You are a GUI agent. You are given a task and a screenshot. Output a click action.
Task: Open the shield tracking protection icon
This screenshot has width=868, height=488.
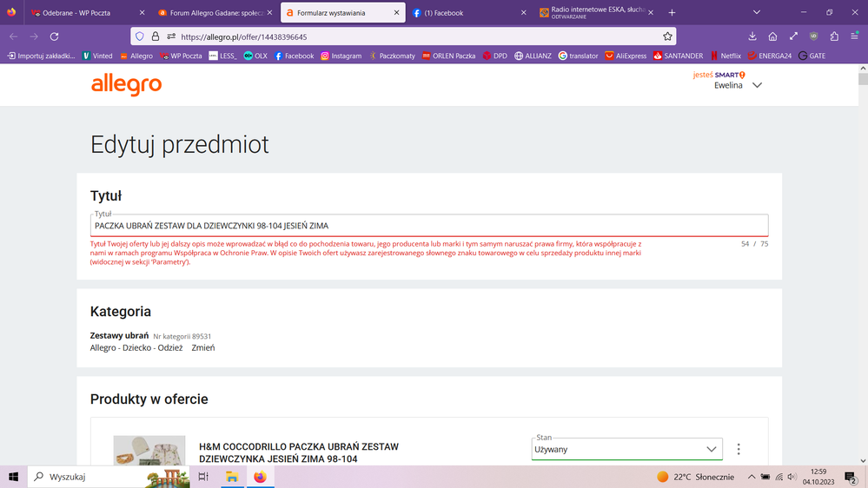[140, 36]
